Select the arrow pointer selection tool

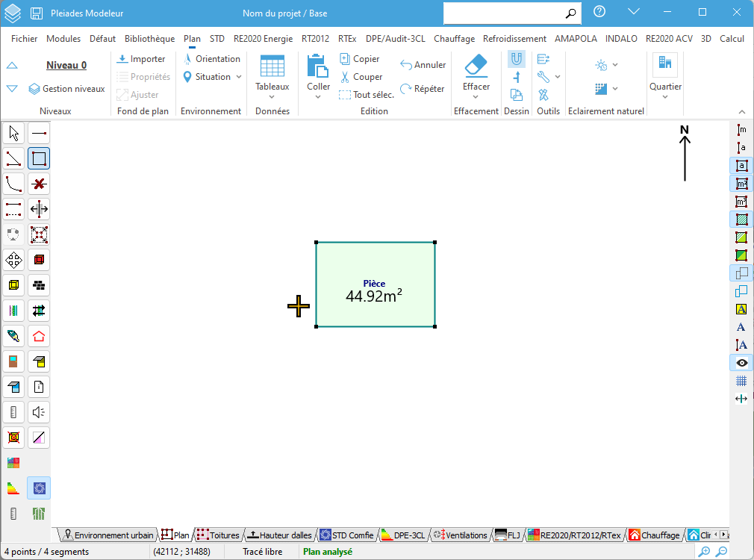[13, 133]
